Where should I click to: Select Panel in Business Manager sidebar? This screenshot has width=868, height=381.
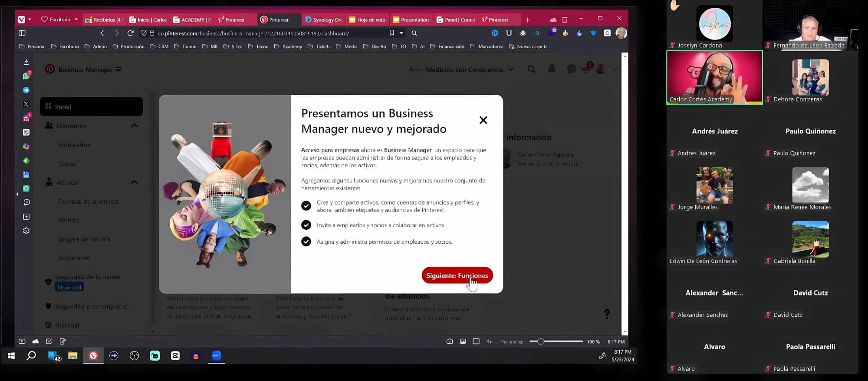click(x=91, y=106)
